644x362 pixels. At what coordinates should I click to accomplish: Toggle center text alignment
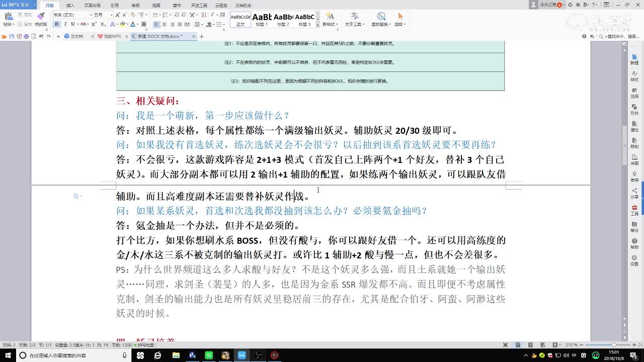click(164, 24)
